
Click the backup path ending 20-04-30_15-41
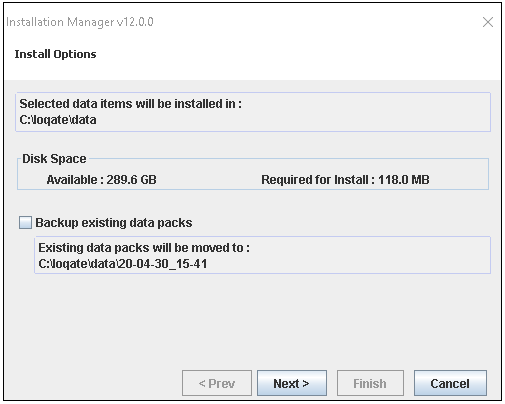click(x=123, y=264)
